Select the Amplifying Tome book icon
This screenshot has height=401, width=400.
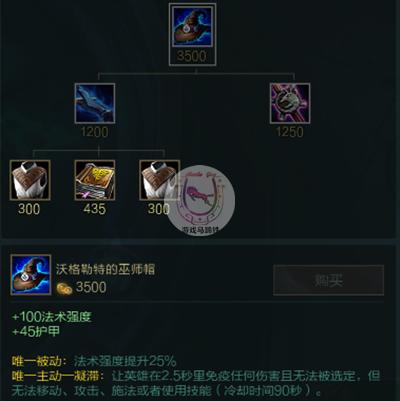click(95, 180)
